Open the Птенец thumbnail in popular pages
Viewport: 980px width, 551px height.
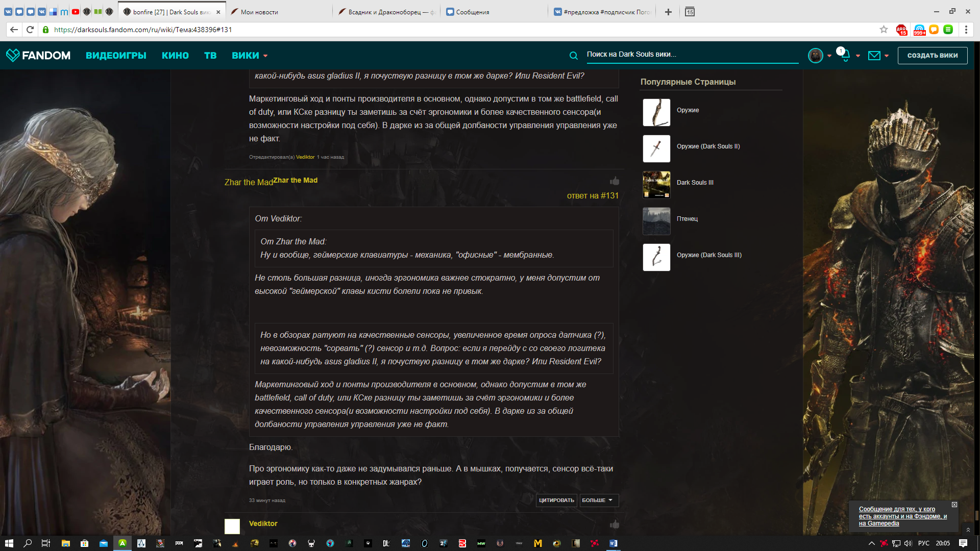coord(656,221)
